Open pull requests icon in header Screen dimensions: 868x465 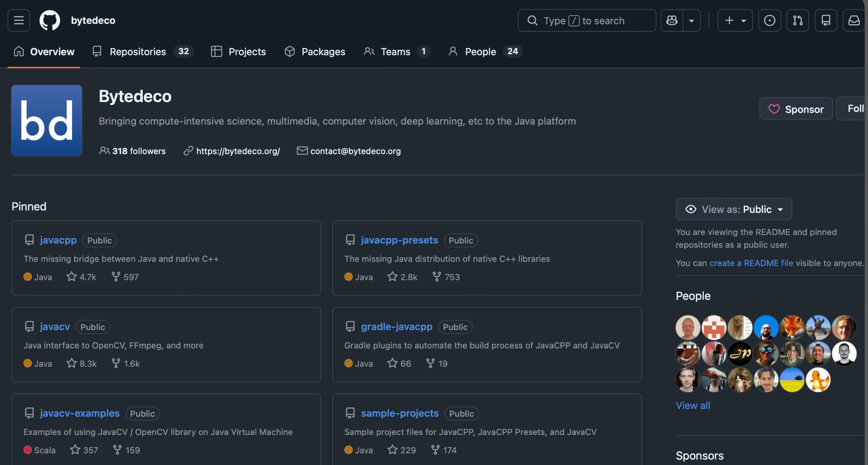798,20
